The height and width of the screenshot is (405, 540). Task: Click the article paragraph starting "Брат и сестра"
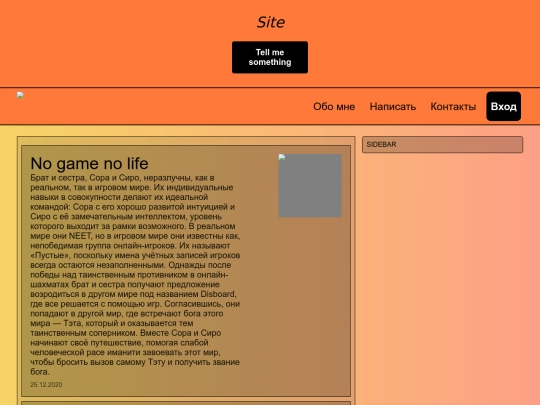(135, 275)
